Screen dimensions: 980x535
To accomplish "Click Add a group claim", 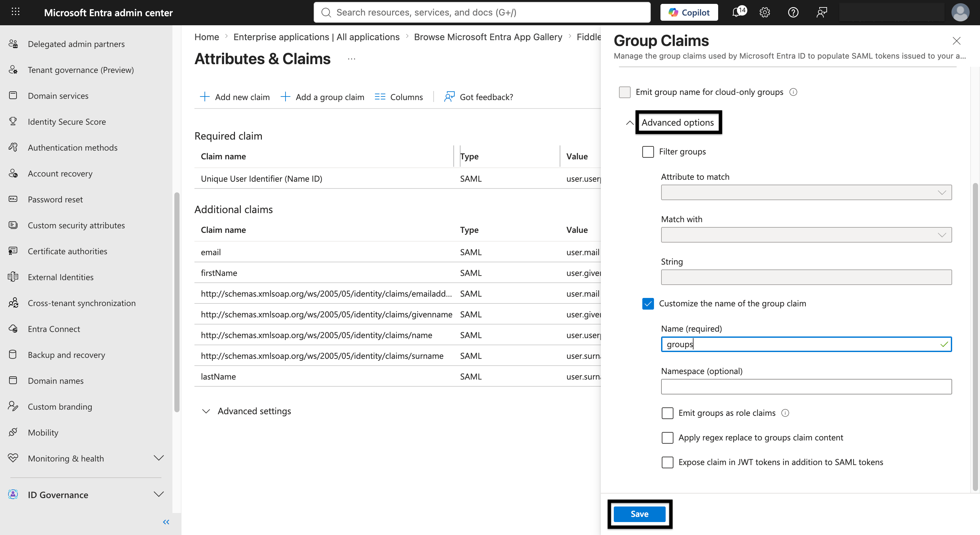I will coord(322,97).
